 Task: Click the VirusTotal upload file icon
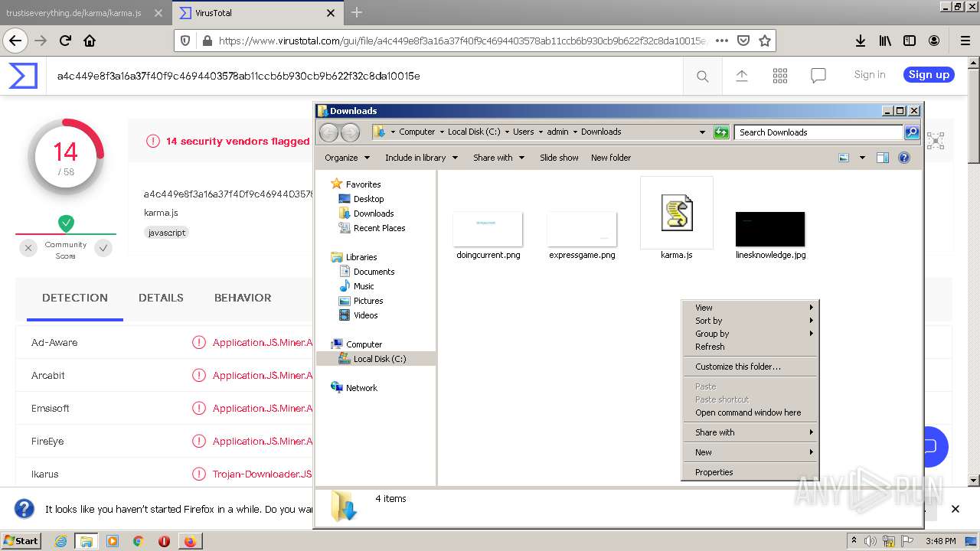coord(741,76)
